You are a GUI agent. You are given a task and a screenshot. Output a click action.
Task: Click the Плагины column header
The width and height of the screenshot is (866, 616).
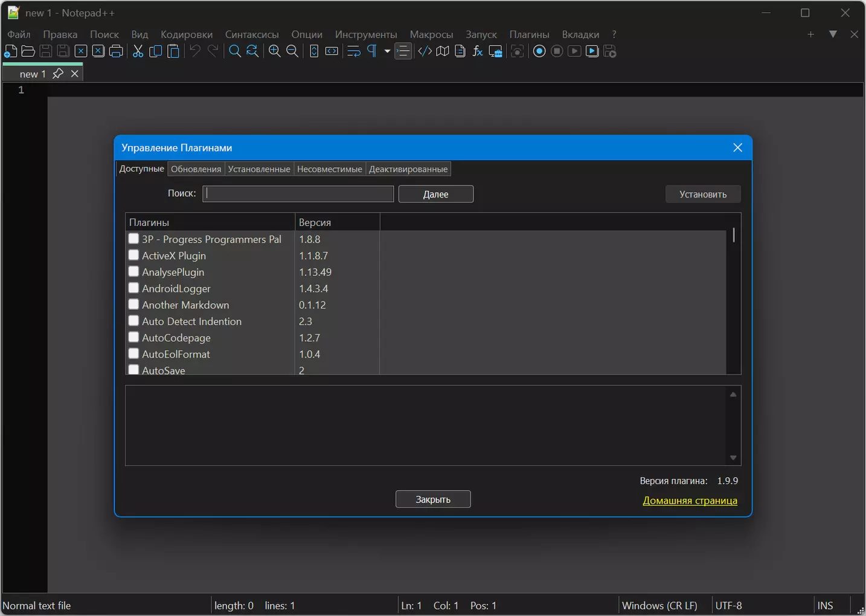210,222
